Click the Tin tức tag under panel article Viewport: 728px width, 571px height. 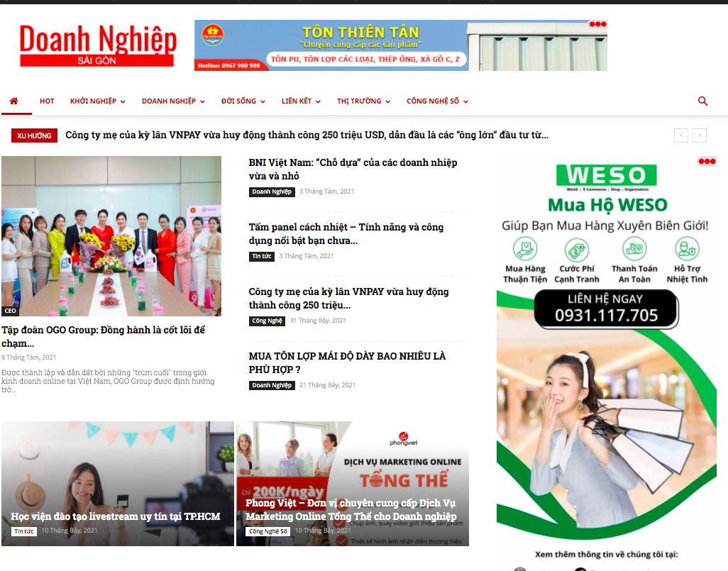(x=262, y=256)
